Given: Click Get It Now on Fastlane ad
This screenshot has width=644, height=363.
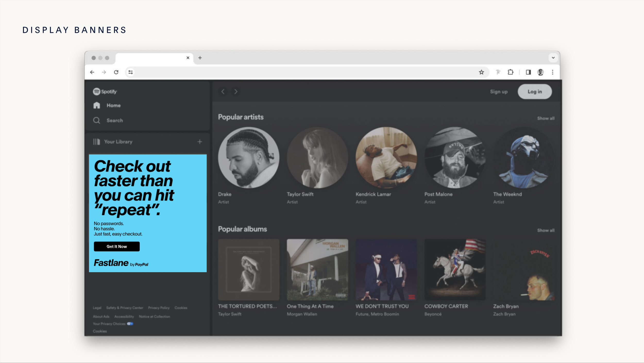Looking at the screenshot, I should pos(117,246).
